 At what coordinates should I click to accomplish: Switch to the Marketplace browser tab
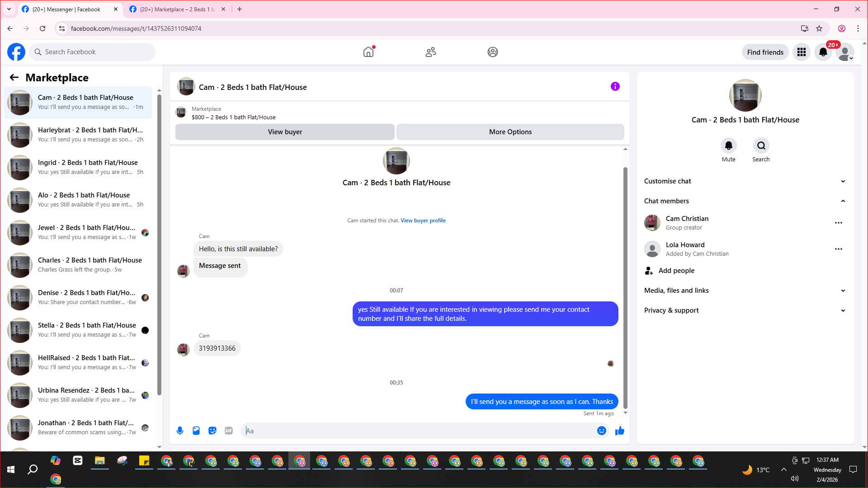click(177, 9)
